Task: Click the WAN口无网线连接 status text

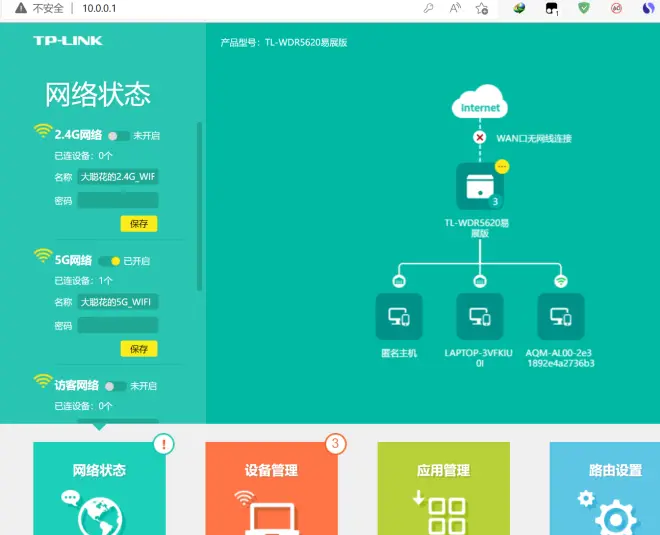Action: pyautogui.click(x=534, y=138)
